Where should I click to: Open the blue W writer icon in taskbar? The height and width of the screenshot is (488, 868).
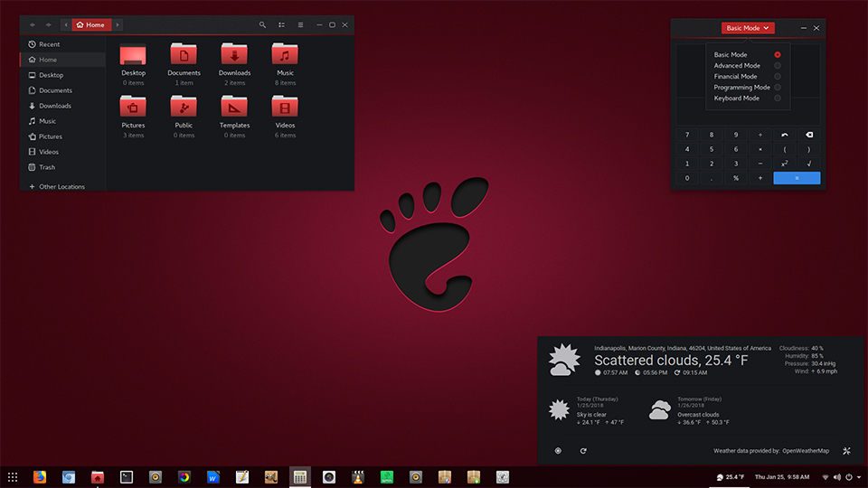point(213,477)
